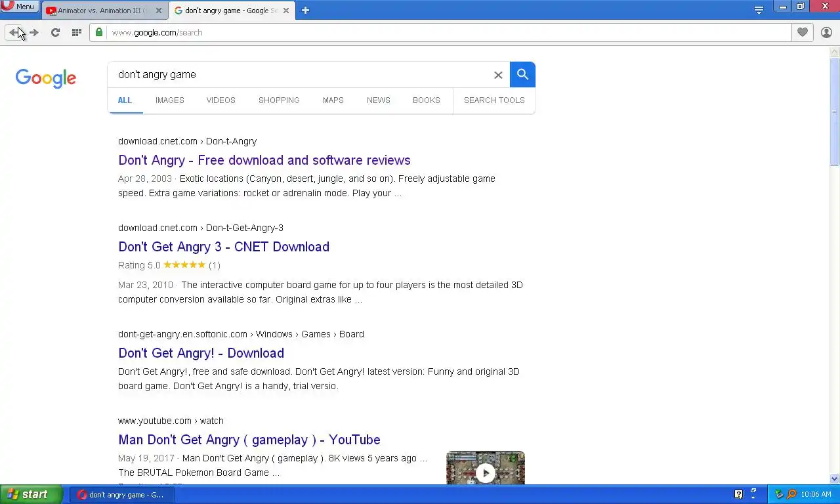Image resolution: width=840 pixels, height=504 pixels.
Task: Open Don't Get Angry 3 - CNET Download link
Action: click(x=224, y=247)
